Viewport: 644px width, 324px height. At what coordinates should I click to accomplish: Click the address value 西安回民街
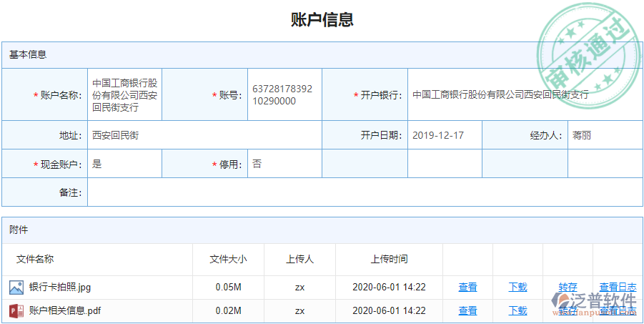pos(115,135)
